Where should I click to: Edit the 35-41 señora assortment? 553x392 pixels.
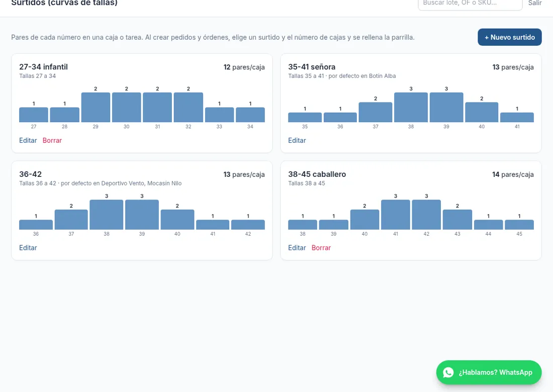click(x=297, y=140)
